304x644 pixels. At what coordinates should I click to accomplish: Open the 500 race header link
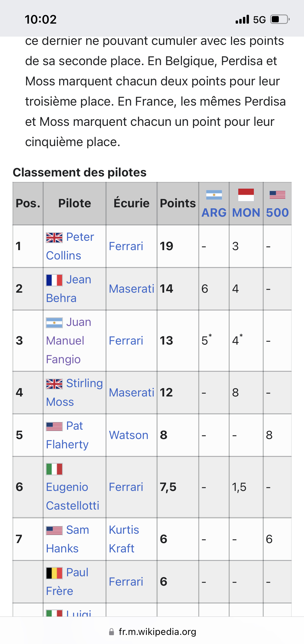point(277,213)
